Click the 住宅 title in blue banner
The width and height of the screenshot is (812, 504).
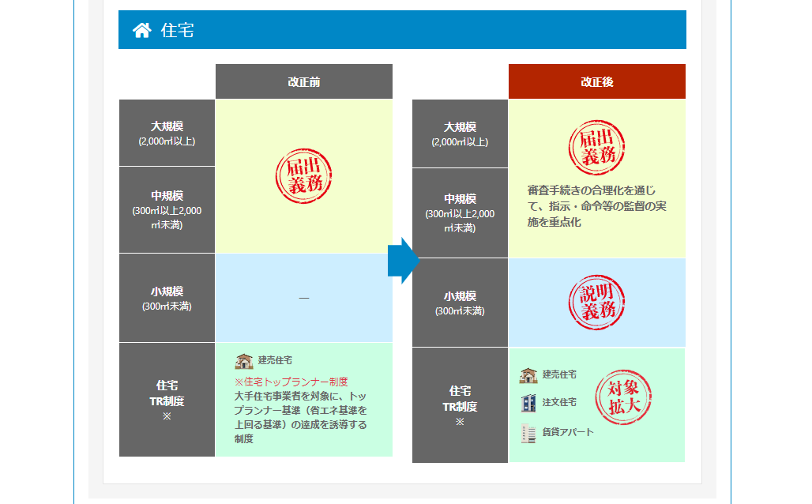point(178,30)
